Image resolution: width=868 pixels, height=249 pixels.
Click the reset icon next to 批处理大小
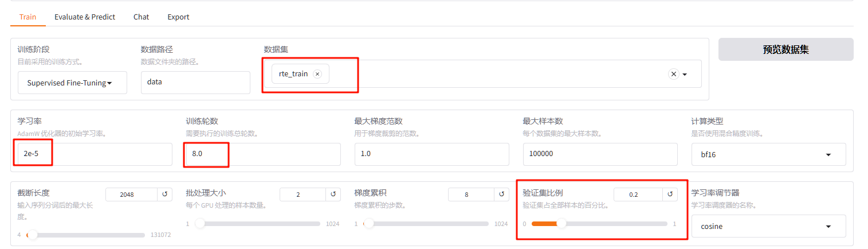coord(333,194)
